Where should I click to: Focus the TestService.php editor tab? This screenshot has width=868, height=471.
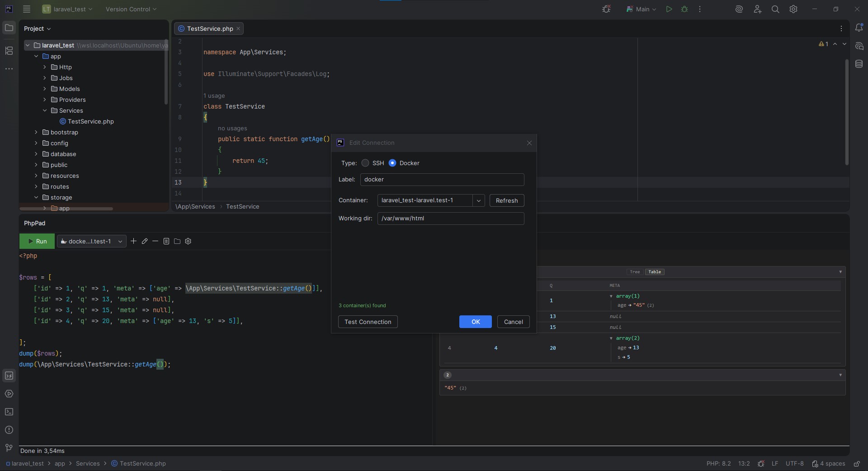click(208, 29)
